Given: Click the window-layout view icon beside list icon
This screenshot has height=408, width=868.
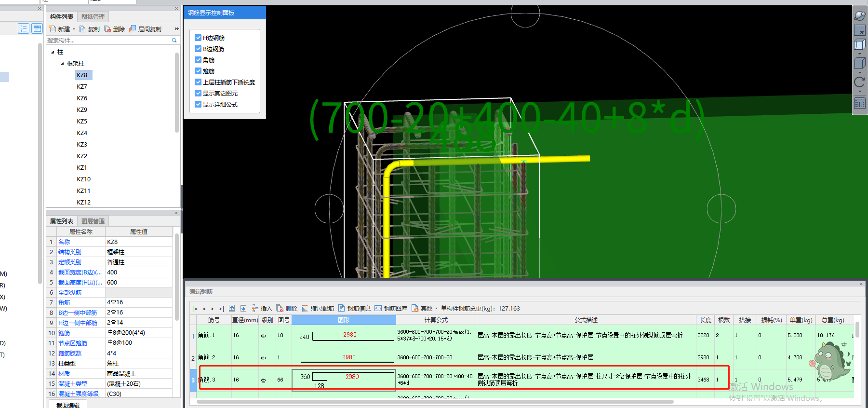Looking at the screenshot, I should 37,28.
